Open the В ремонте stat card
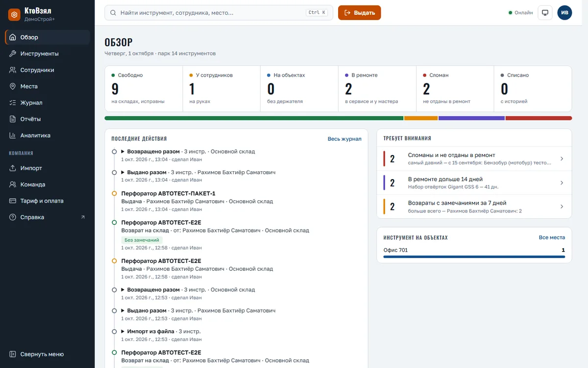The height and width of the screenshot is (368, 588). 377,89
